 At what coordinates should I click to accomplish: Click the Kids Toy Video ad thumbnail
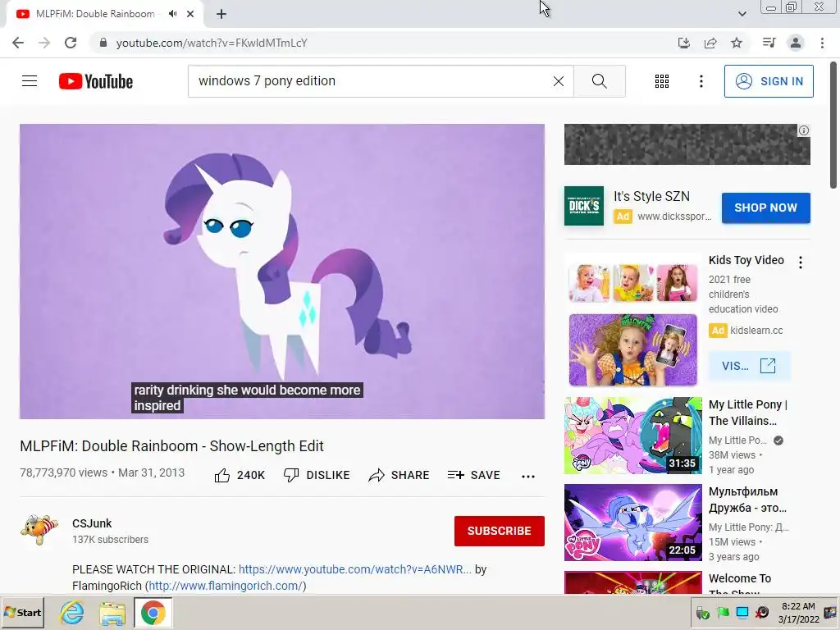(x=632, y=322)
